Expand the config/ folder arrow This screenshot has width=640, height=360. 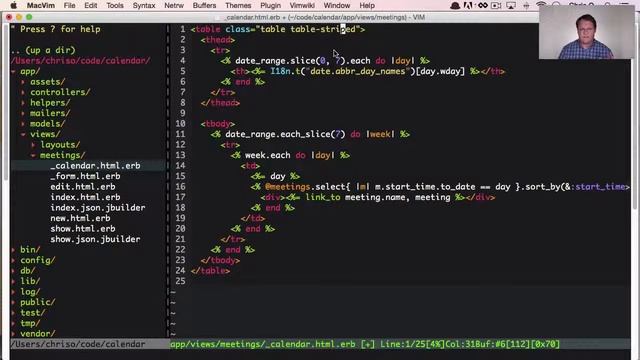14,260
